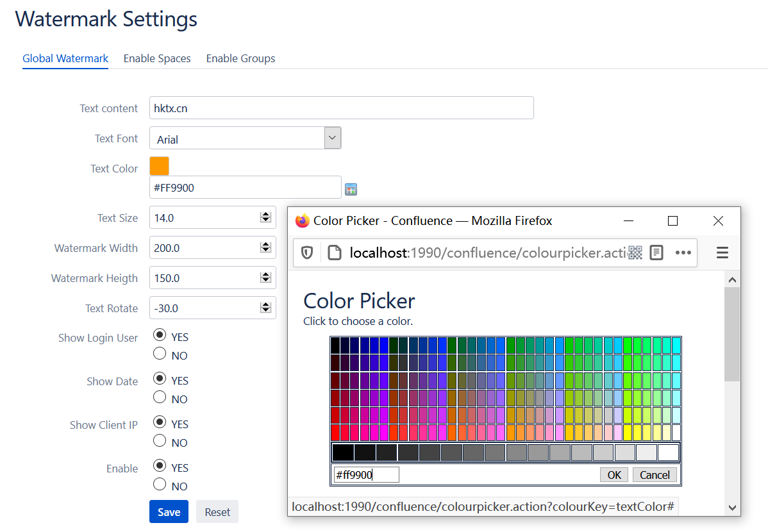Click the orange Text Color preview swatch

point(159,166)
